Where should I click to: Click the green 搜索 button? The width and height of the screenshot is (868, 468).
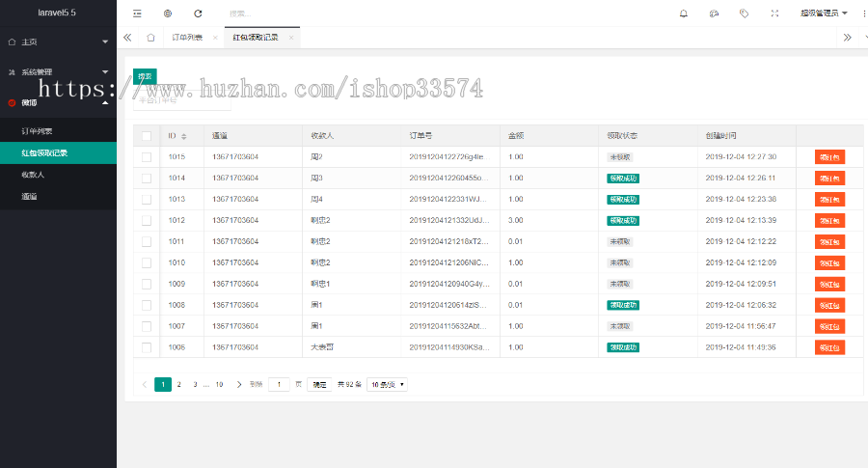tap(145, 76)
